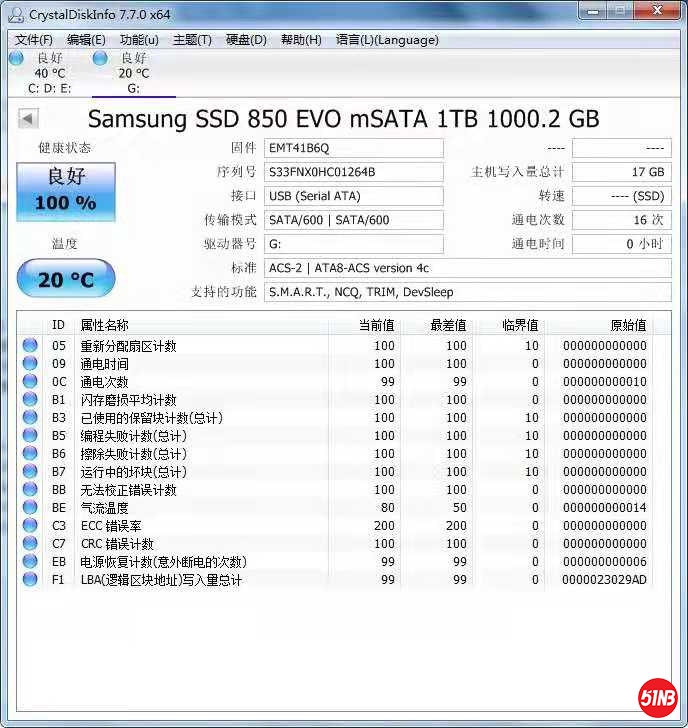Click the CrystalDiskInfo title bar app icon

tap(14, 13)
